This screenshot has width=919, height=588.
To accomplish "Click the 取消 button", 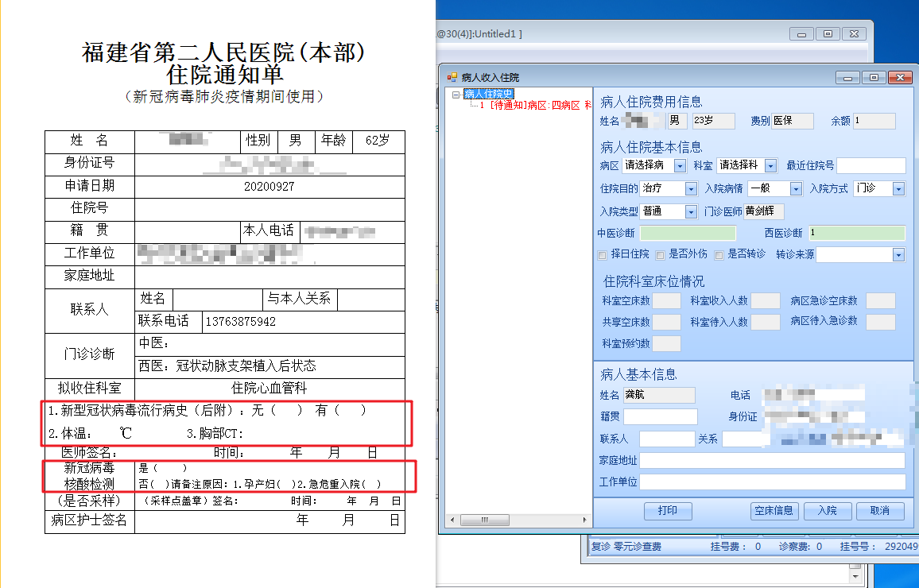I will point(880,511).
